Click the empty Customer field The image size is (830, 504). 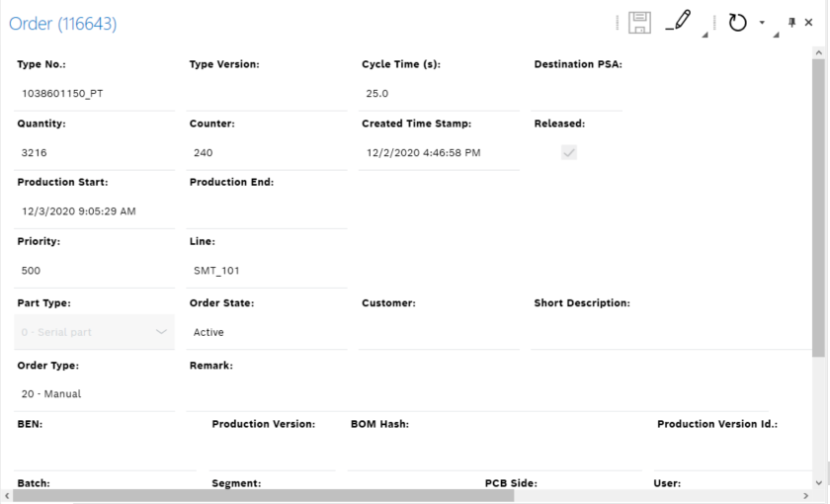[439, 333]
